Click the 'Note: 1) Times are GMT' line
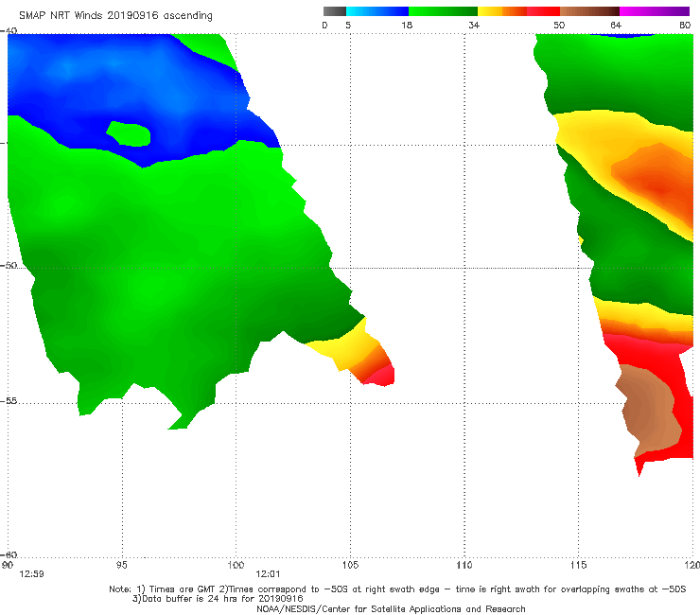The height and width of the screenshot is (615, 700). tap(397, 589)
